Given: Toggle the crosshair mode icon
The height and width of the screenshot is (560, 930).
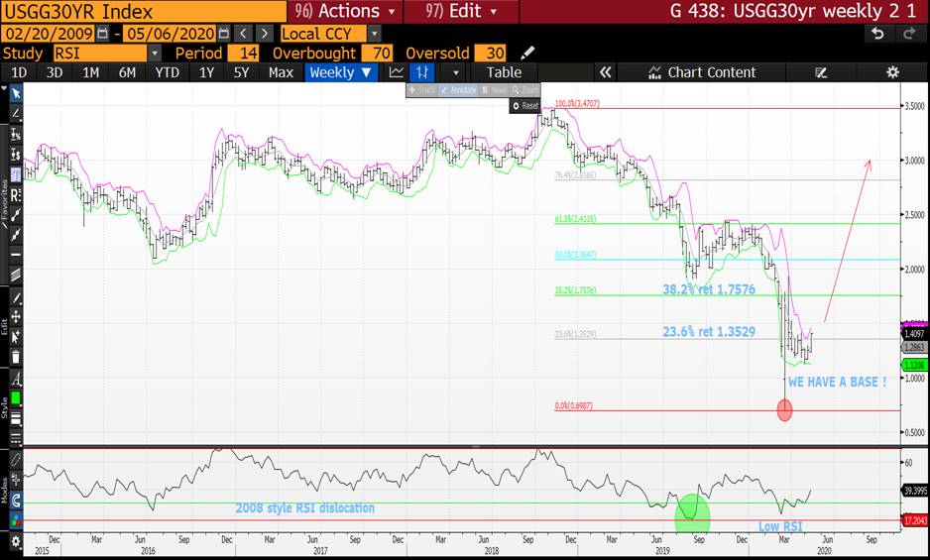Looking at the screenshot, I should (16, 480).
